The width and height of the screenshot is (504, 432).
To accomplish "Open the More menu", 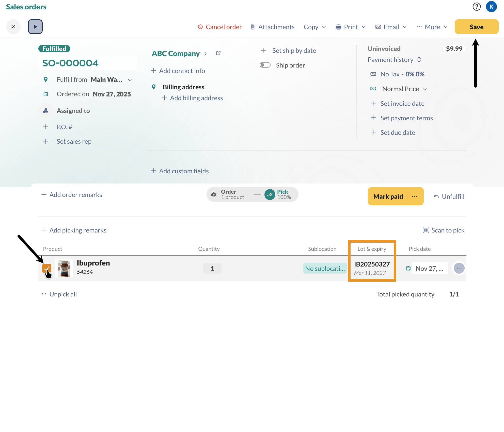I will [432, 27].
